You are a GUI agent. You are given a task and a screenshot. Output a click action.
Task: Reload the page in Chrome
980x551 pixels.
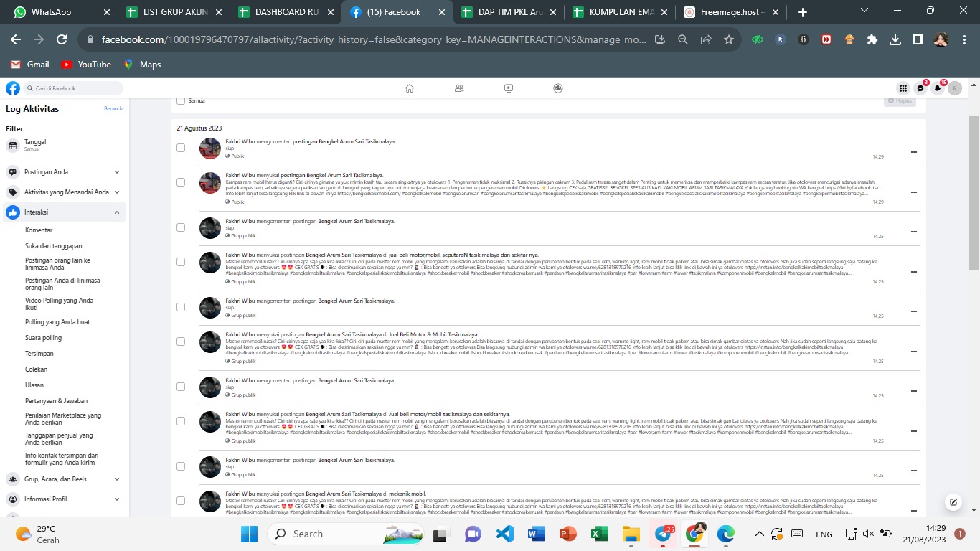pyautogui.click(x=62, y=40)
